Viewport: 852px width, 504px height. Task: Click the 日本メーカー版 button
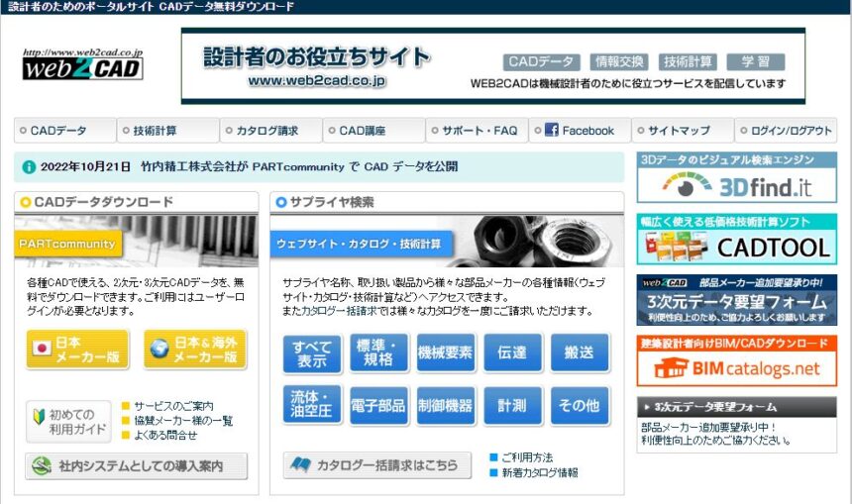[77, 350]
